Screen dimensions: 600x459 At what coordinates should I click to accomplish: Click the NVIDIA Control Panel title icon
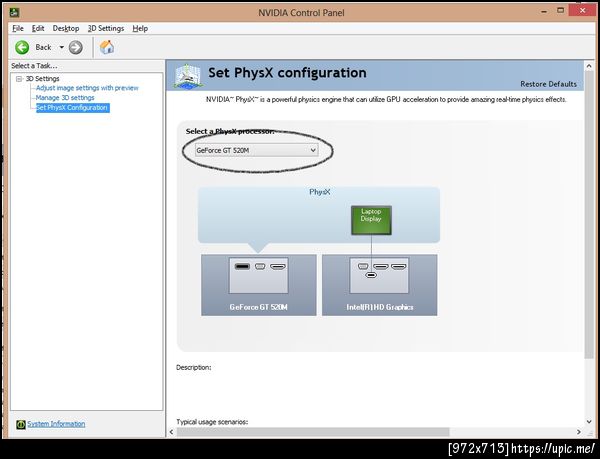15,12
